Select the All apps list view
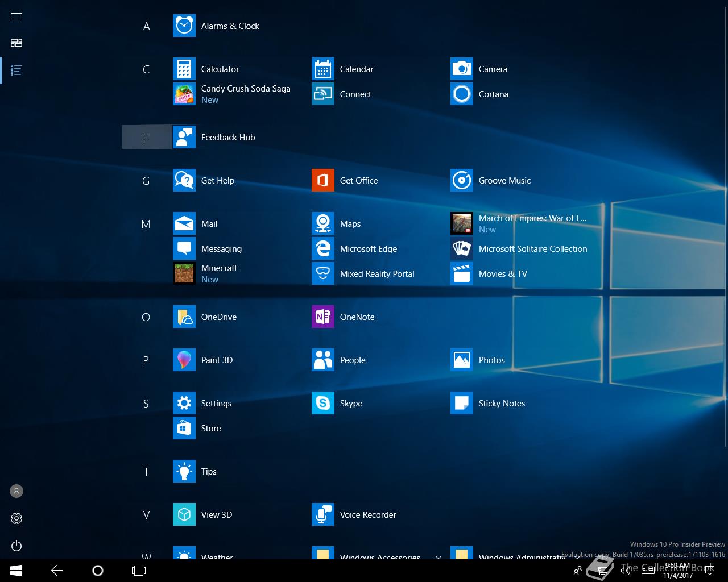The height and width of the screenshot is (582, 728). 16,70
